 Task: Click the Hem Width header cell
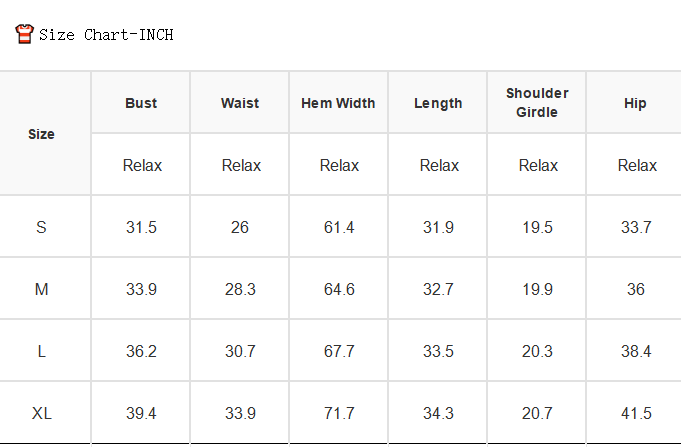[x=338, y=103]
